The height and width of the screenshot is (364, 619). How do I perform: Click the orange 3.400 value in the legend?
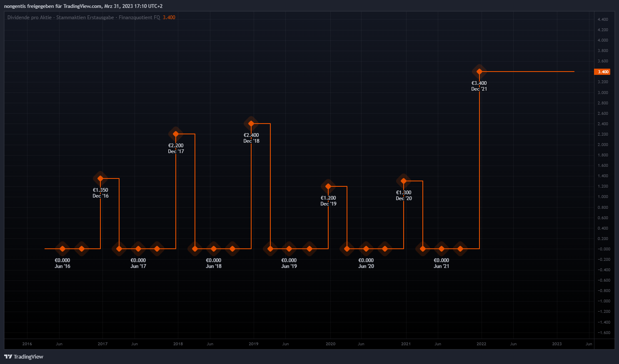[169, 17]
